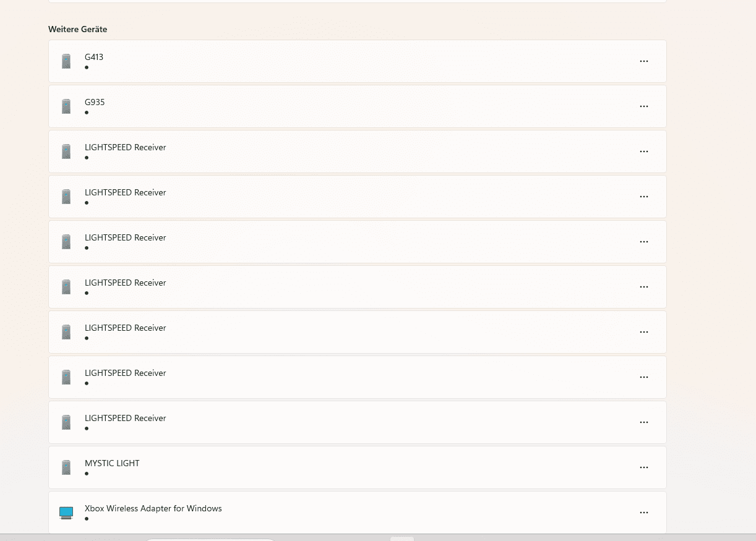Open the three-dot menu for MYSTIC LIGHT

tap(644, 467)
